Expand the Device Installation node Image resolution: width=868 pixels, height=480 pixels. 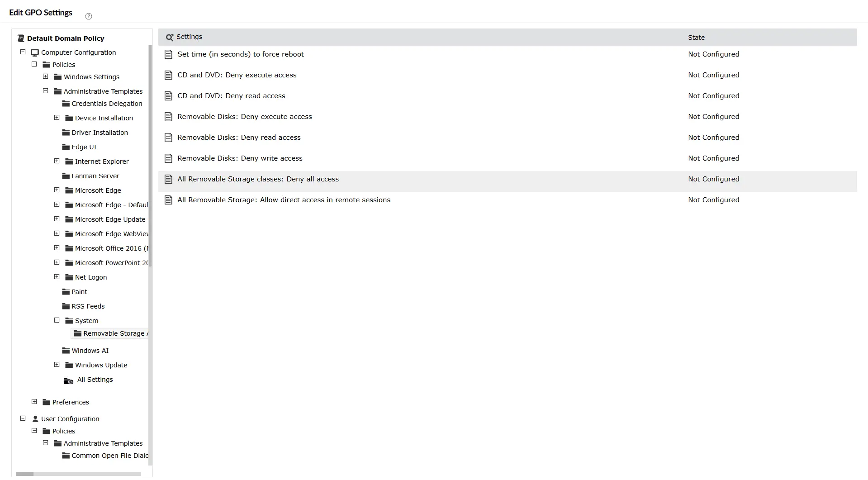tap(57, 117)
